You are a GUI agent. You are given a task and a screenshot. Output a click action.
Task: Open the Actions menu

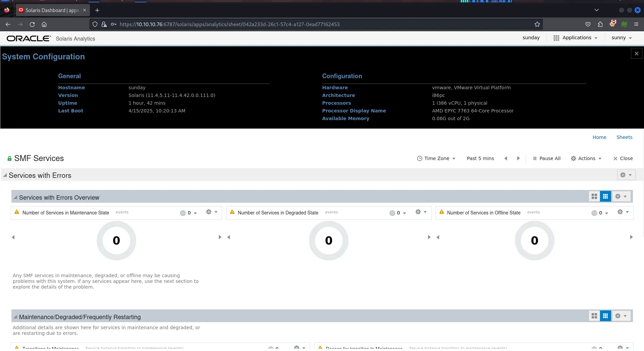coord(586,158)
